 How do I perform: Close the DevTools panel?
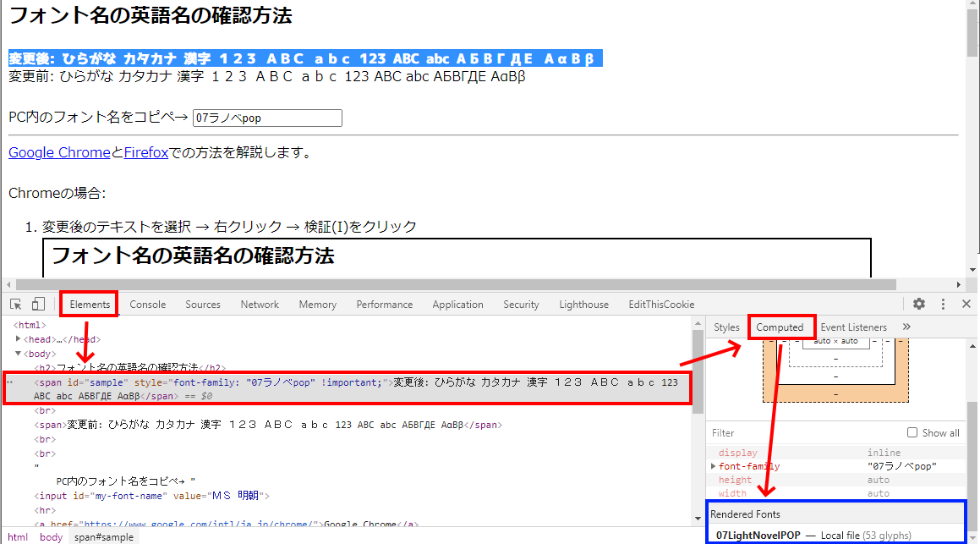tap(966, 305)
